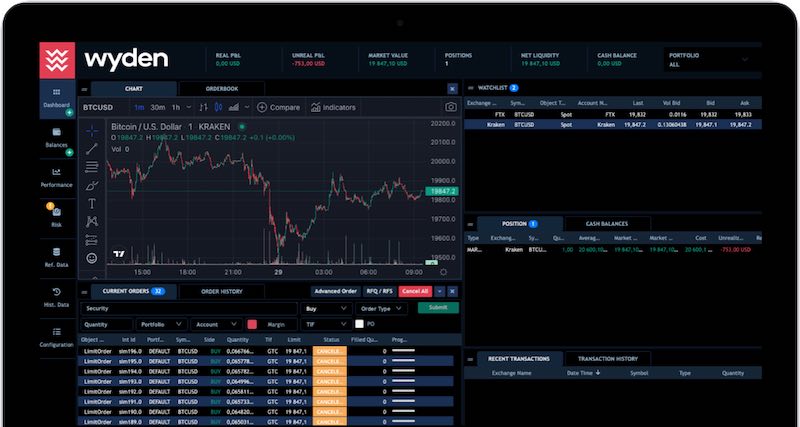Switch to the Transaction History tab
This screenshot has width=800, height=427.
tap(608, 359)
